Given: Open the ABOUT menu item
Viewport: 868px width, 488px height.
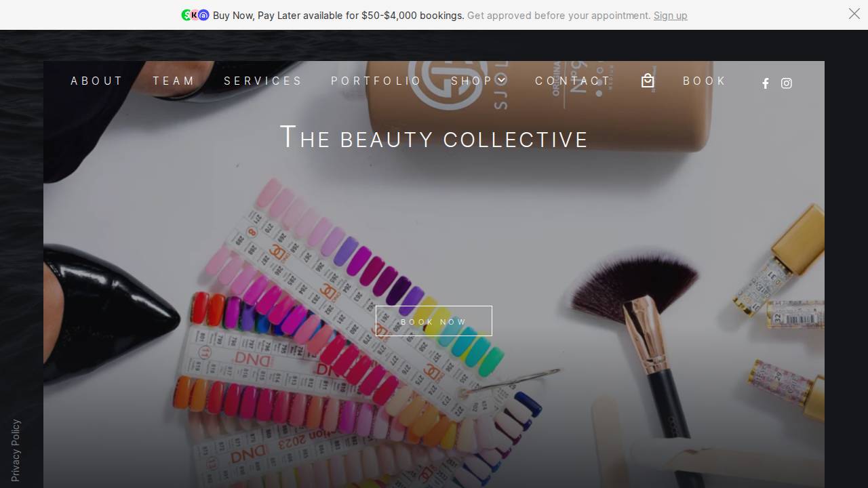Looking at the screenshot, I should point(97,81).
